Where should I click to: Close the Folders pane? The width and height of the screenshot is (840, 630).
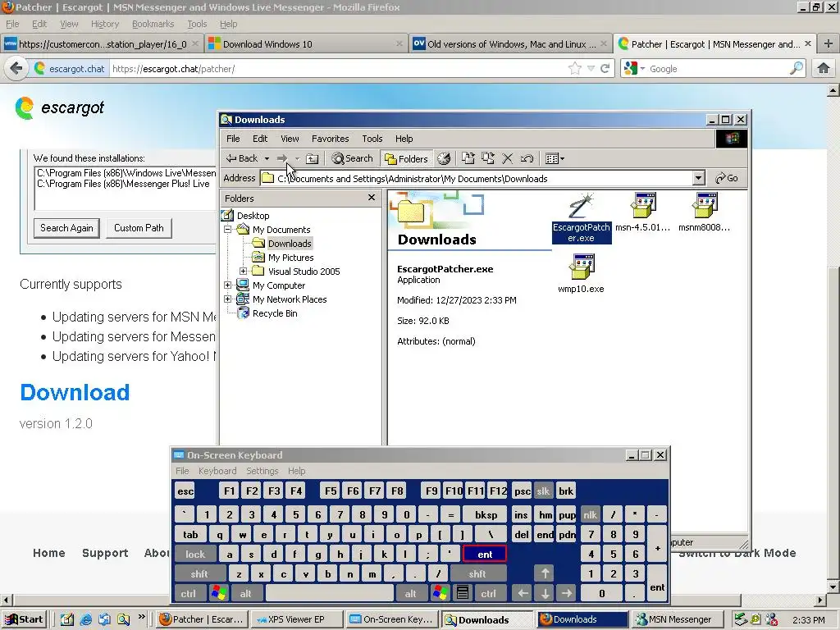(x=372, y=198)
